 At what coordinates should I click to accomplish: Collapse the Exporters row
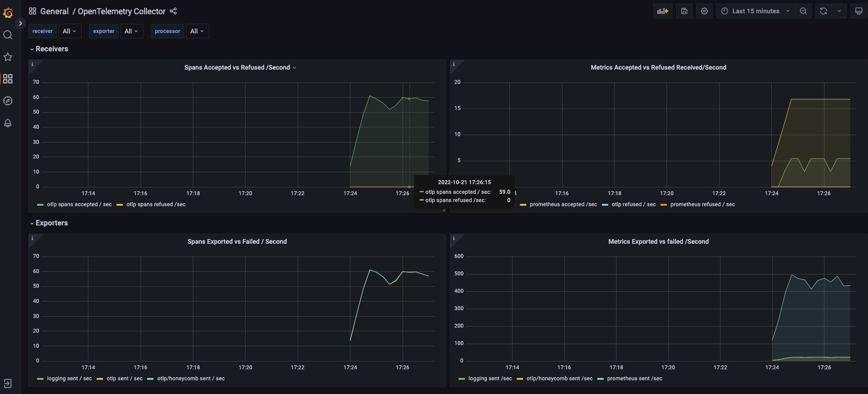[49, 223]
